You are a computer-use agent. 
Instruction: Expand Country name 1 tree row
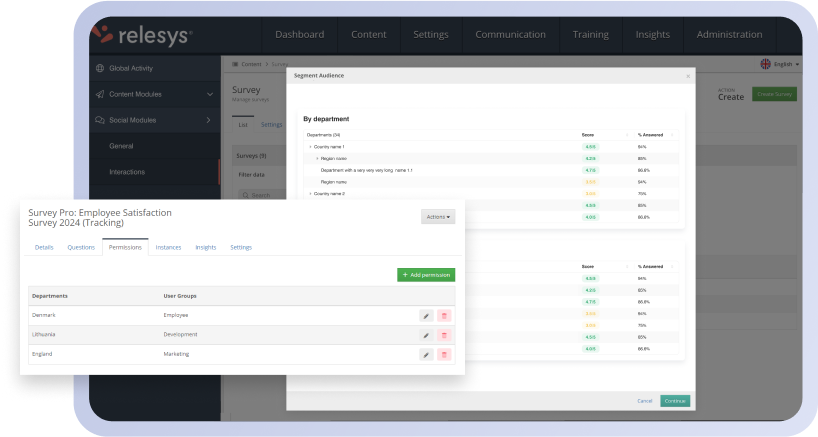point(310,146)
